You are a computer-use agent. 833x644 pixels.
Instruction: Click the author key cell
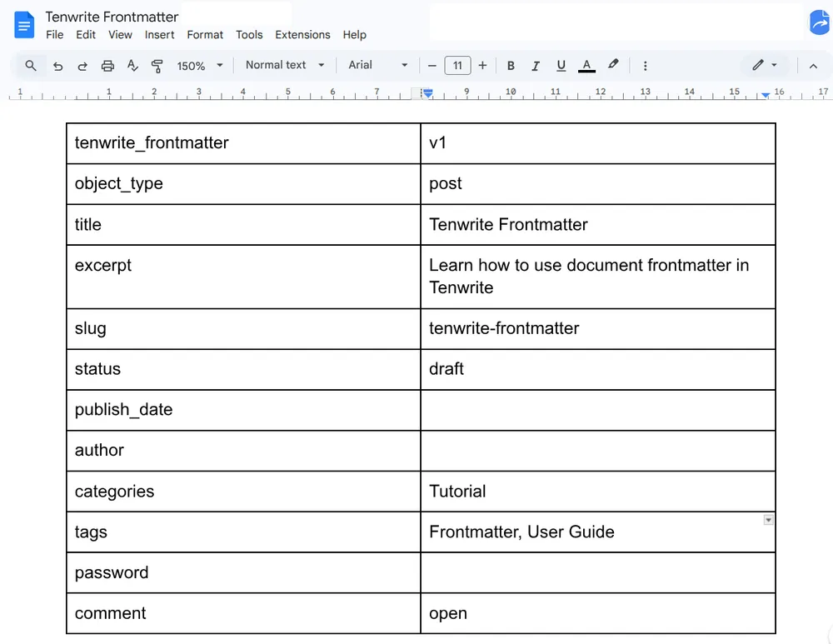243,451
